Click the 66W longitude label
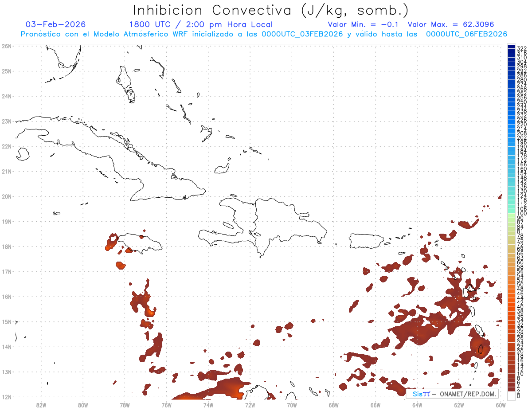Screen dimensions: 532x411 coord(376,405)
